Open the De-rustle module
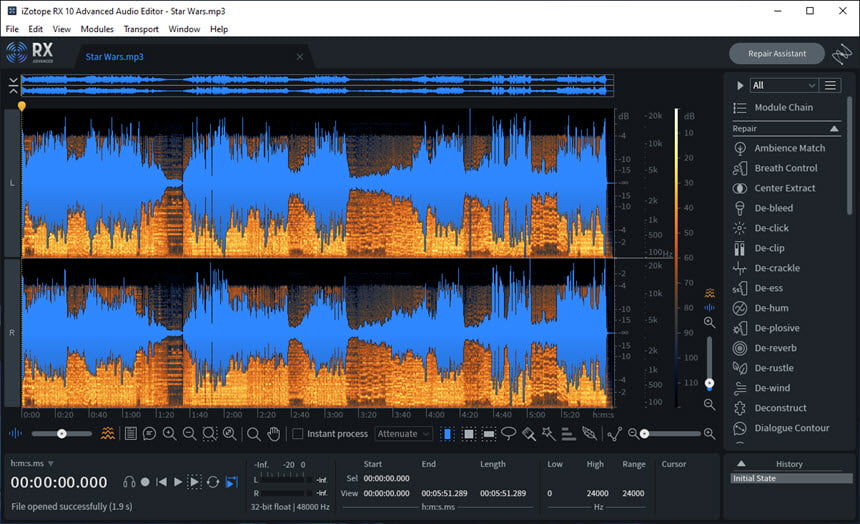This screenshot has width=860, height=524. (x=763, y=368)
